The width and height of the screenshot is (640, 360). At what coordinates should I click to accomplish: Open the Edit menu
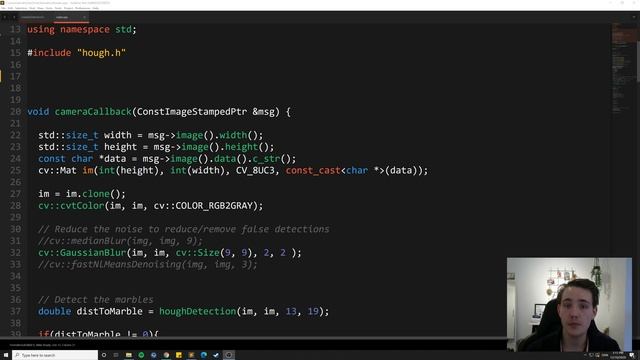tap(10, 8)
